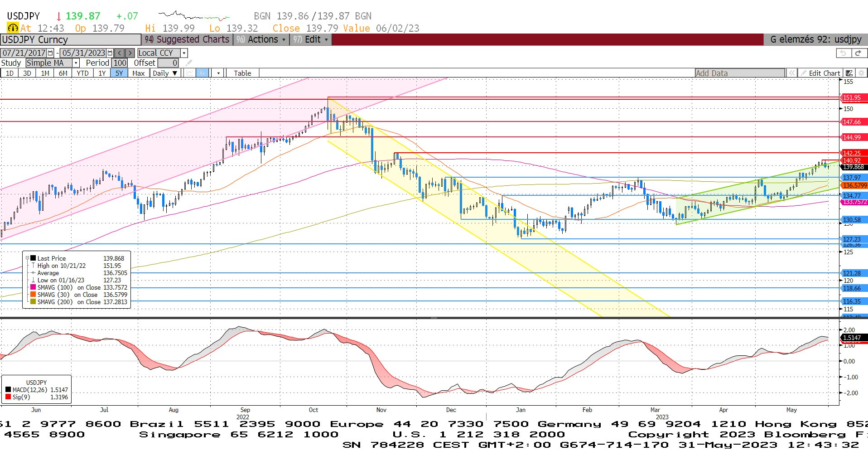Click the 151.95 price level label
This screenshot has height=470, width=868.
coord(854,97)
